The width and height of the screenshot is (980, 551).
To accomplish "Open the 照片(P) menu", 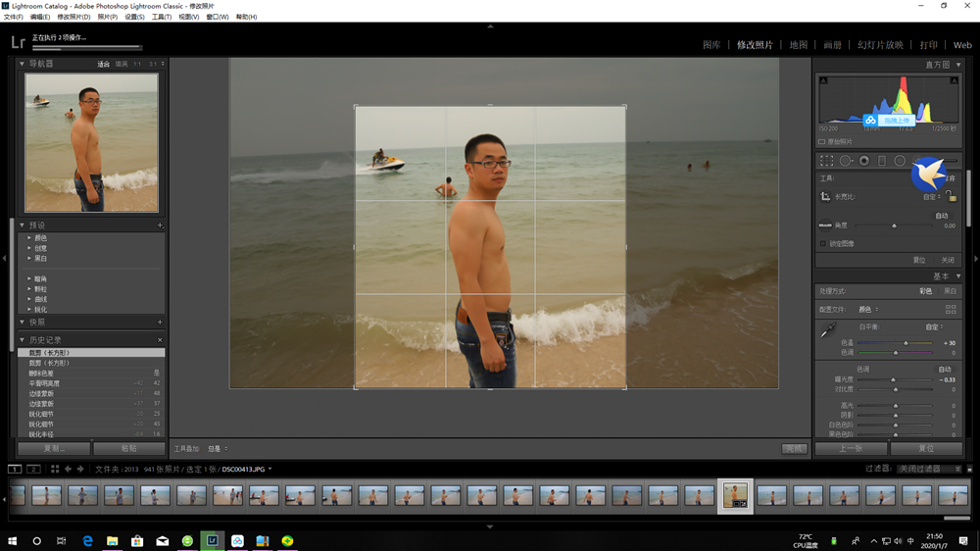I will pos(107,17).
